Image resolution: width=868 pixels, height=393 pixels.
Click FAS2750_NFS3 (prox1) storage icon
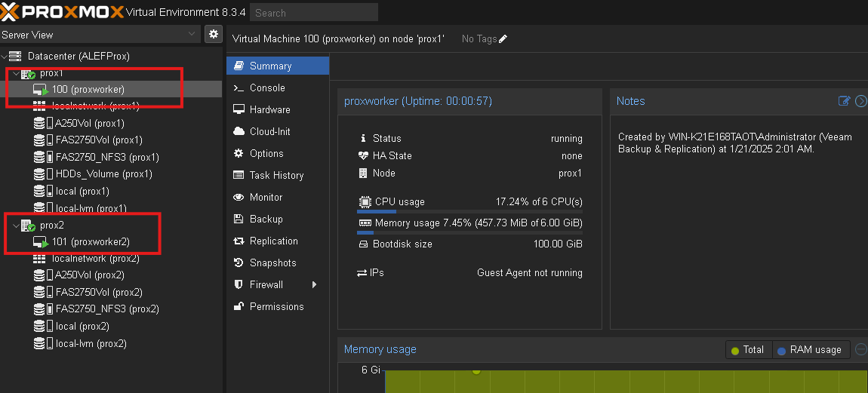[39, 157]
